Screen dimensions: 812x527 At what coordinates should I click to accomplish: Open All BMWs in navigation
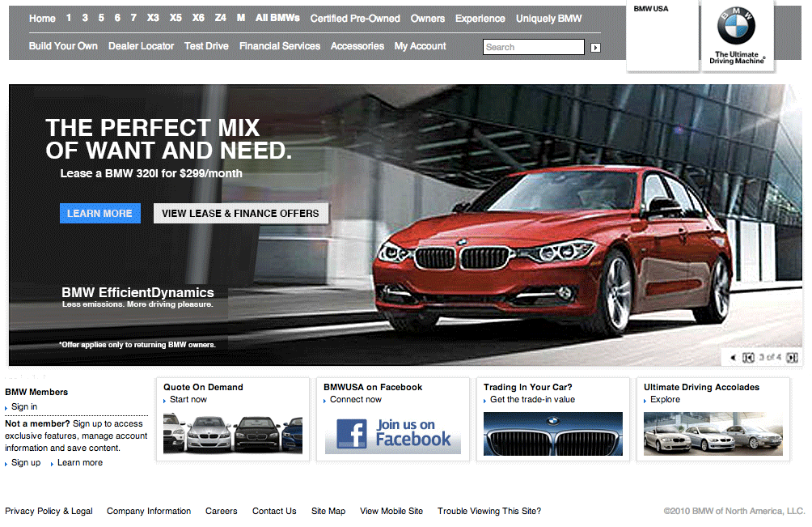point(277,18)
